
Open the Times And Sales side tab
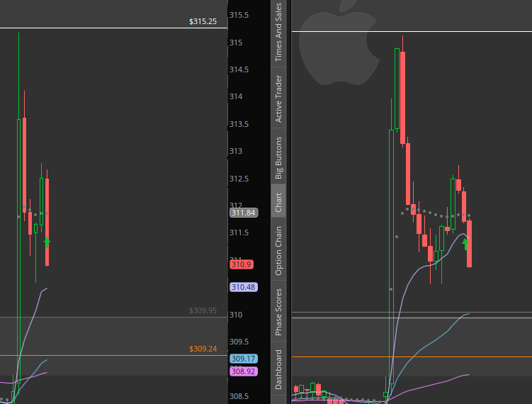(x=278, y=33)
